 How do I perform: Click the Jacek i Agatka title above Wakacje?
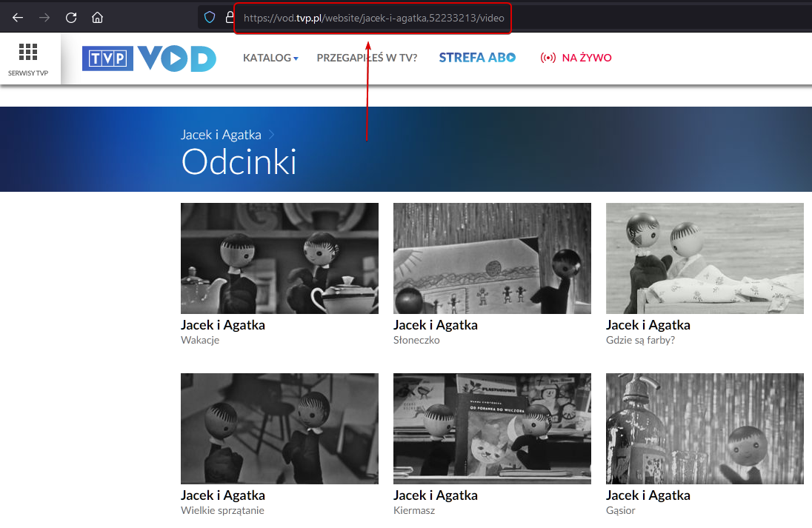coord(223,325)
